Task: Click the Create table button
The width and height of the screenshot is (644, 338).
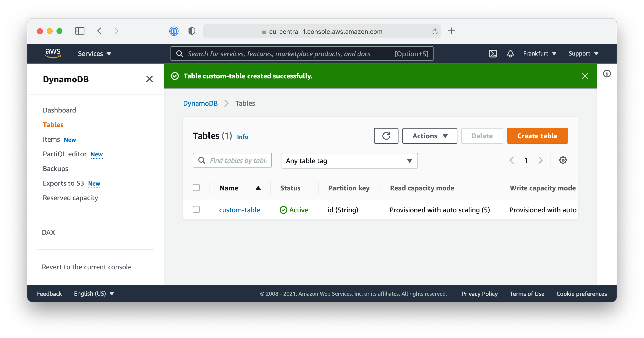Action: [537, 136]
